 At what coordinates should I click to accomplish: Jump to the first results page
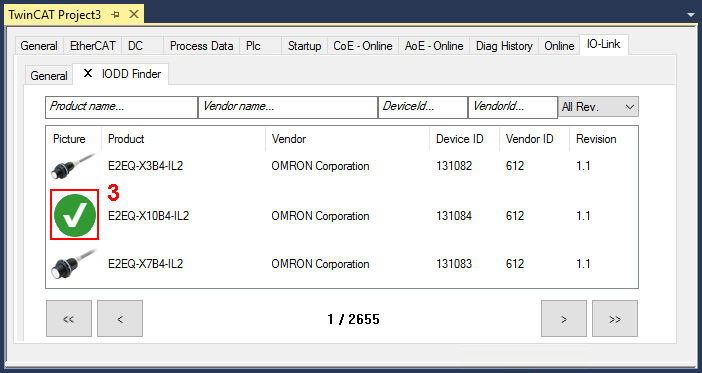click(68, 318)
